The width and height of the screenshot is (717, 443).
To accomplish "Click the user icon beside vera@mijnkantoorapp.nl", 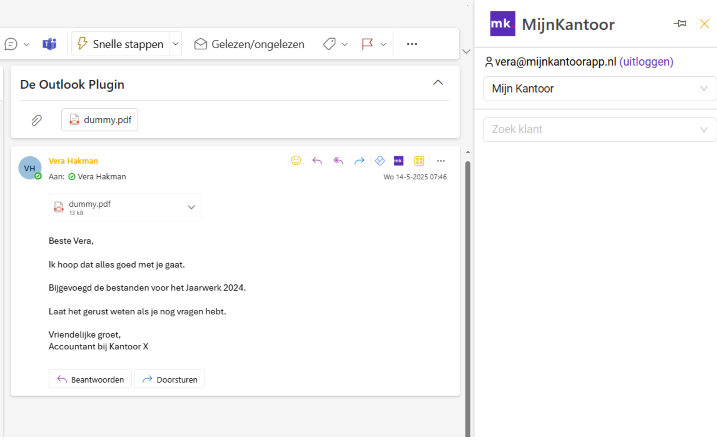I will point(489,62).
